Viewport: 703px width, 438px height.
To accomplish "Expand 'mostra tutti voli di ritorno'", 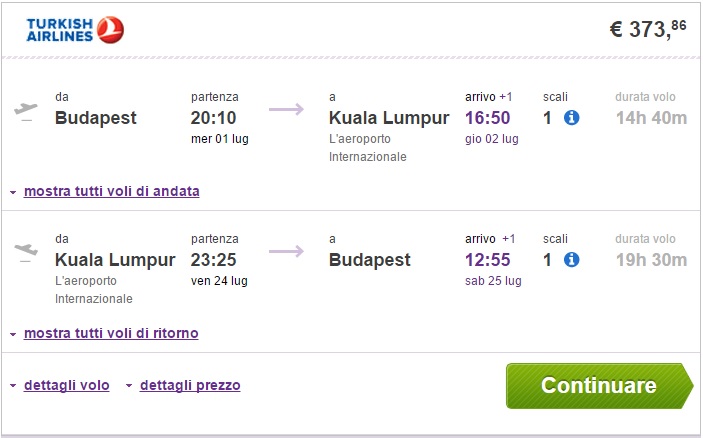I will [x=111, y=333].
